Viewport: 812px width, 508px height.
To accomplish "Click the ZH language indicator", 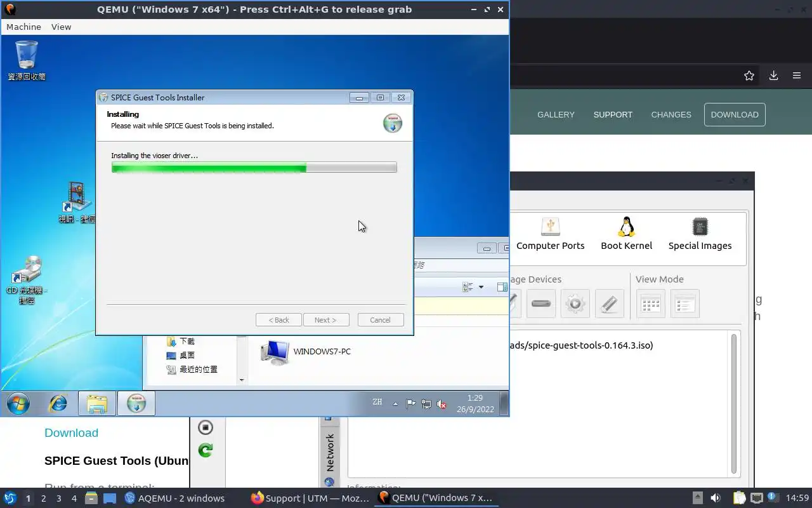I will (x=377, y=402).
